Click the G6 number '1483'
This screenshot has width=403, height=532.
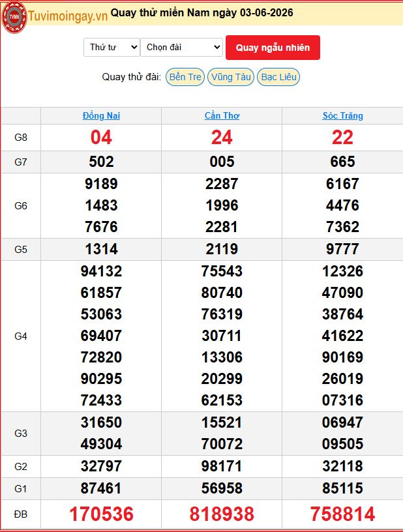pos(101,205)
